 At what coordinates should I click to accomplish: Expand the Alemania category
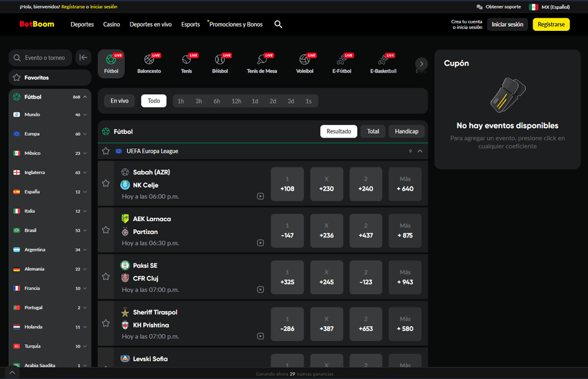[x=85, y=269]
